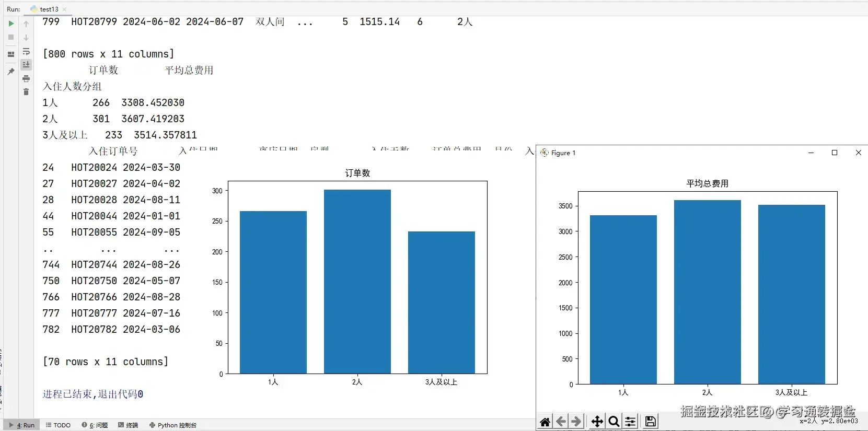Click the 进程已结束,退出代码0 message
Image resolution: width=868 pixels, height=431 pixels.
pos(93,394)
